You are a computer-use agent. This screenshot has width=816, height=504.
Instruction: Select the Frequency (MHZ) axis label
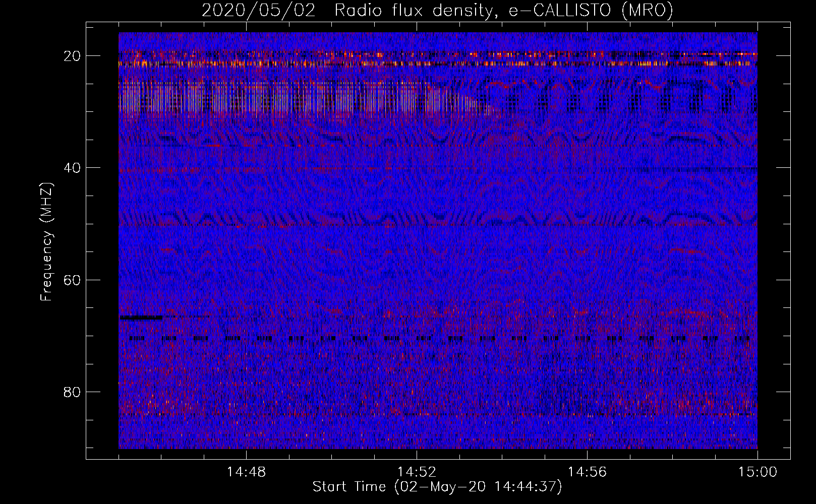click(46, 242)
